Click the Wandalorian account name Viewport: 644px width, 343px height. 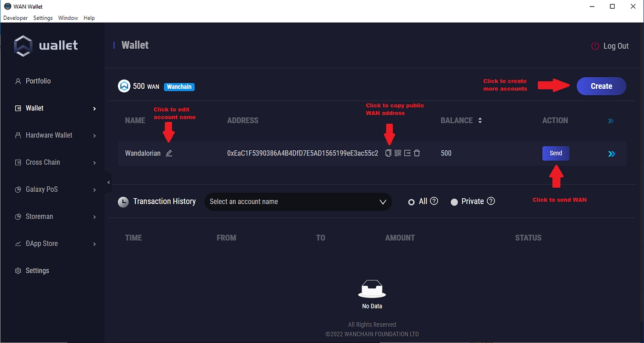click(143, 153)
